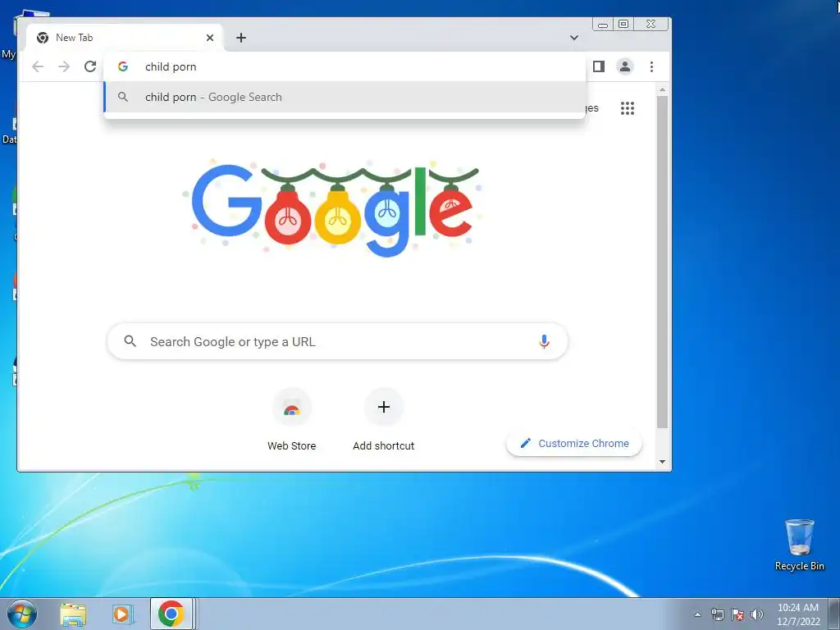This screenshot has height=630, width=840.
Task: Open the Windows Start menu
Action: point(22,614)
